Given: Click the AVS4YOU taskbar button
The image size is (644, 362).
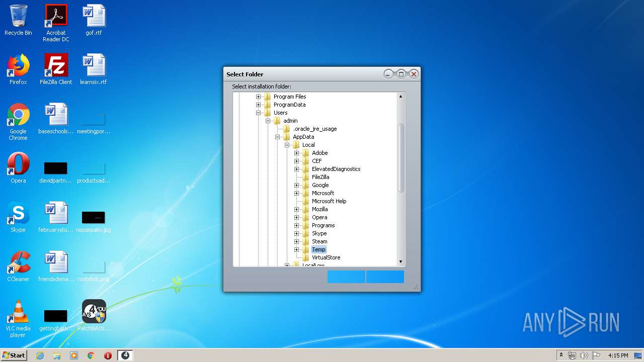Looking at the screenshot, I should point(125,355).
